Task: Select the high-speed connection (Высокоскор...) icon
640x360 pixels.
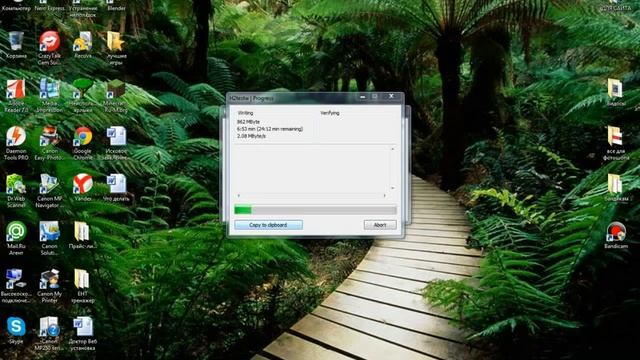Action: pos(16,286)
